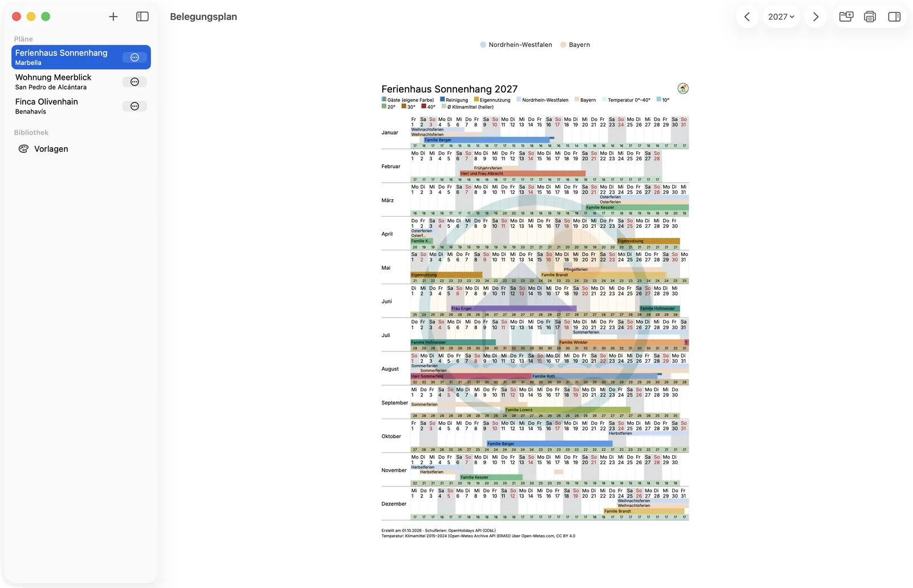Click the Frühjahrsferien label in Februar
The width and height of the screenshot is (913, 588).
(x=488, y=168)
